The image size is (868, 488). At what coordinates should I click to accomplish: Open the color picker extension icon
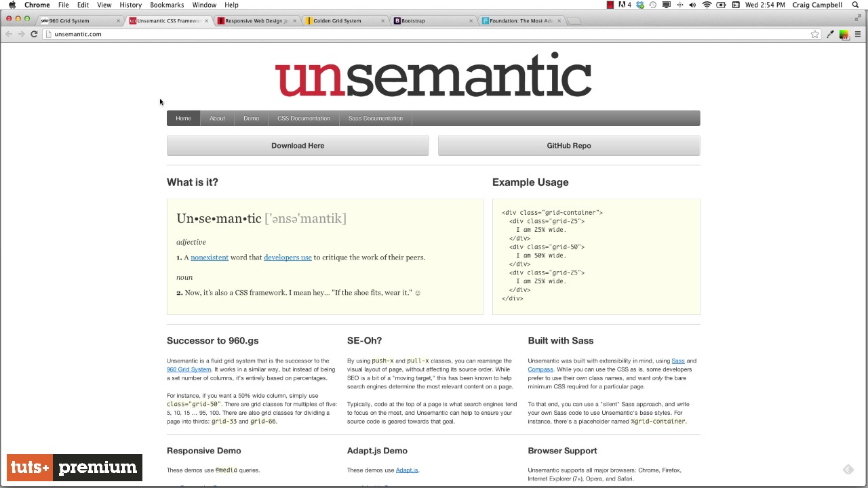tap(844, 34)
